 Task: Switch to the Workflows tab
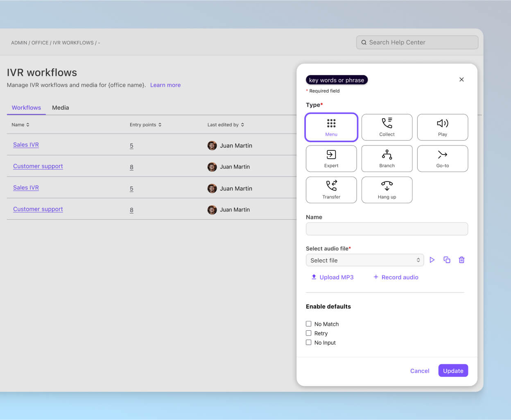[x=26, y=107]
